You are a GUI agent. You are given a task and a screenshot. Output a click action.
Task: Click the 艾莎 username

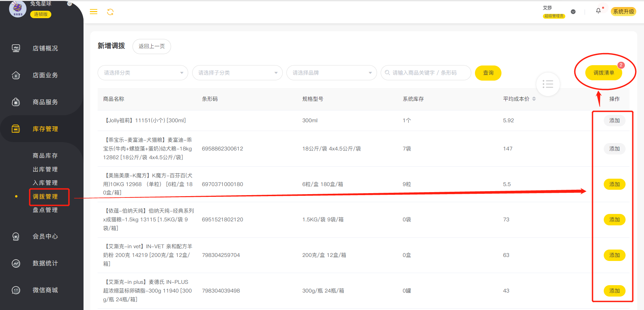tap(547, 8)
